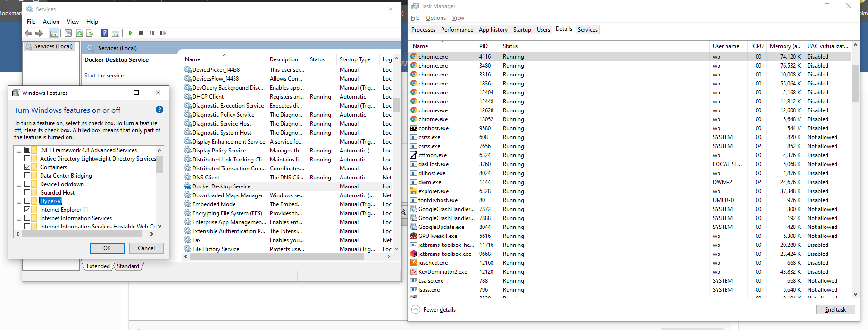Sort Services list by Startup Type column

(x=358, y=59)
